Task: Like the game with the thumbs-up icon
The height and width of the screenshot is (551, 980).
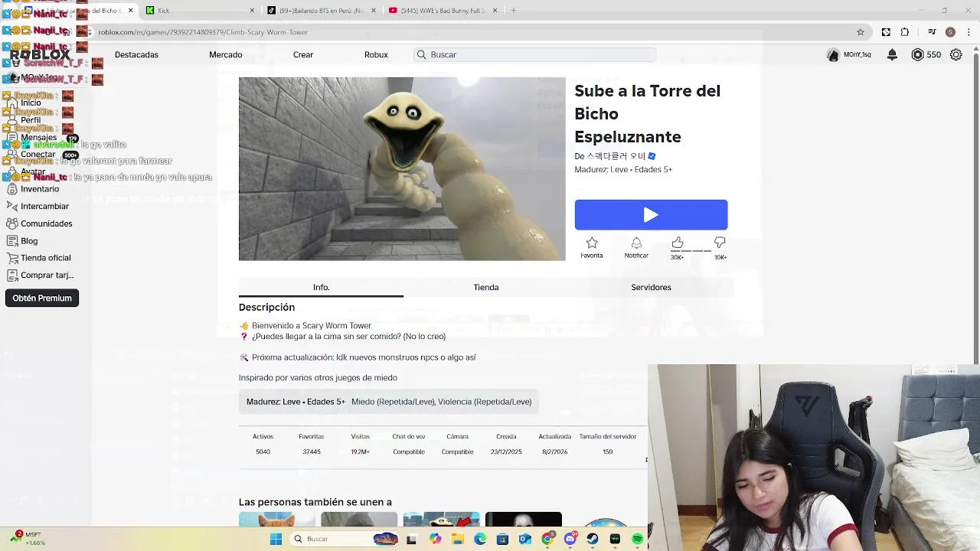Action: [678, 243]
